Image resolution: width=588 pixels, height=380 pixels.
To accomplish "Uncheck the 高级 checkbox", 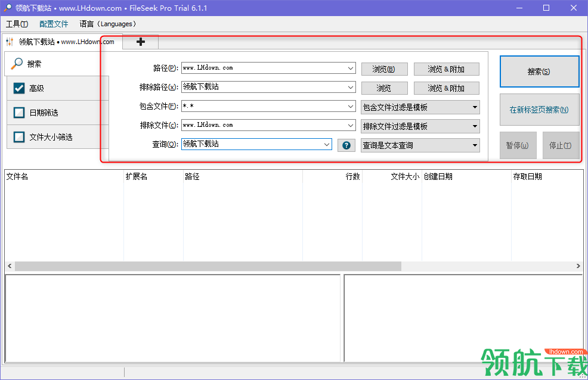I will click(19, 88).
